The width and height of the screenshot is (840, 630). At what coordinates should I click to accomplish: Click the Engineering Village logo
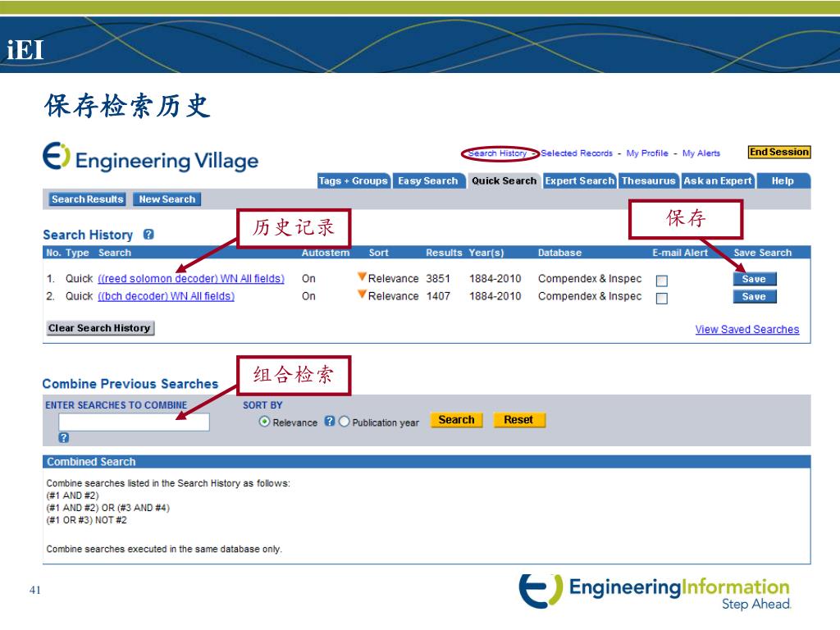click(x=151, y=157)
